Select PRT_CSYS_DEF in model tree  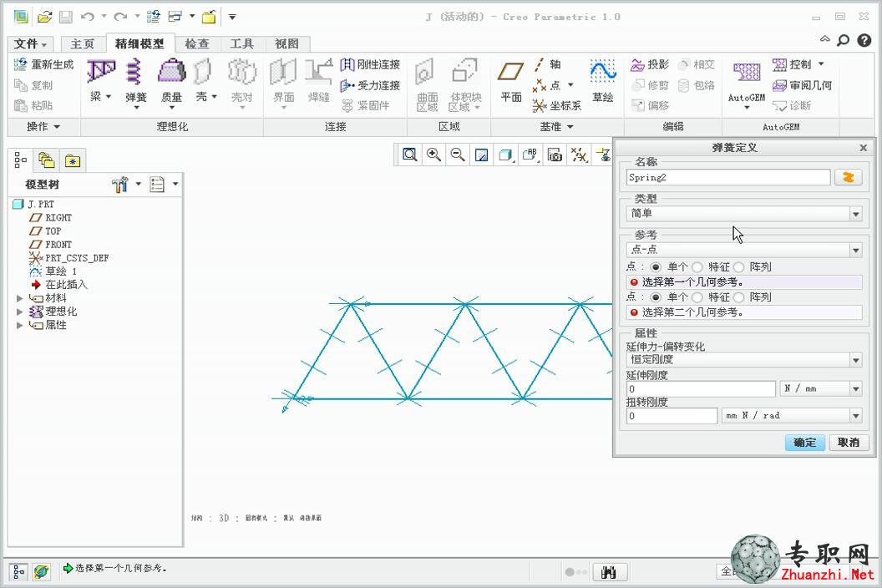[x=68, y=258]
